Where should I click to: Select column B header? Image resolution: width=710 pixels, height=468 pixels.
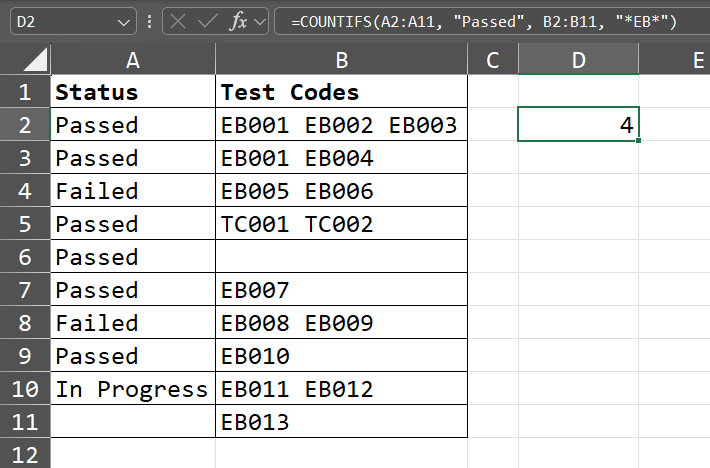(341, 59)
